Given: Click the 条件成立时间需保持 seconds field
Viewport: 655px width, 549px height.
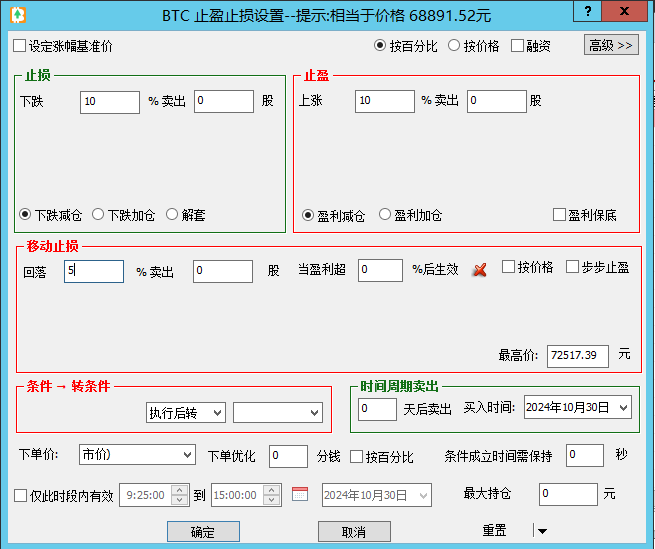Looking at the screenshot, I should 585,455.
